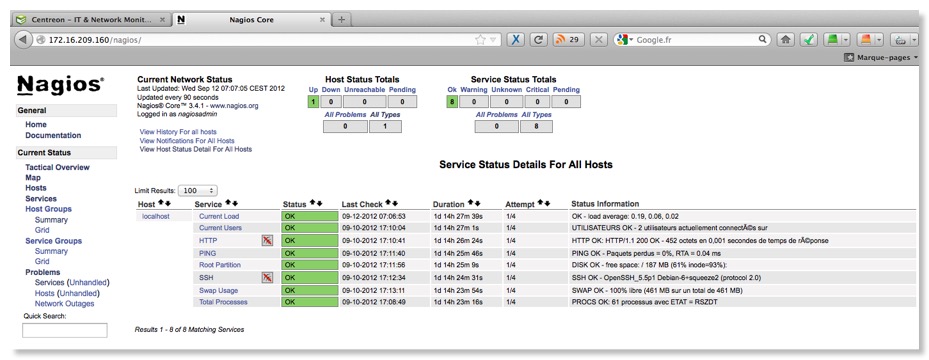Open Network Outages under Problems

pos(65,304)
